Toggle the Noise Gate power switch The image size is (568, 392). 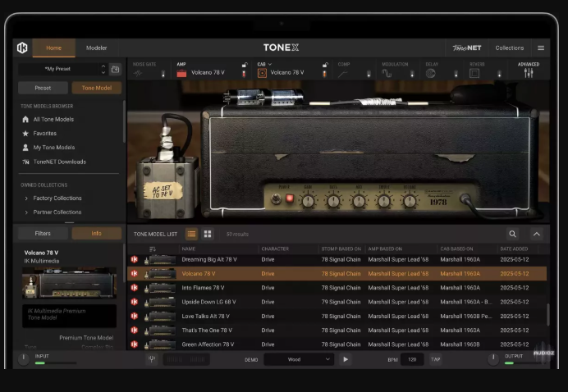click(x=163, y=74)
